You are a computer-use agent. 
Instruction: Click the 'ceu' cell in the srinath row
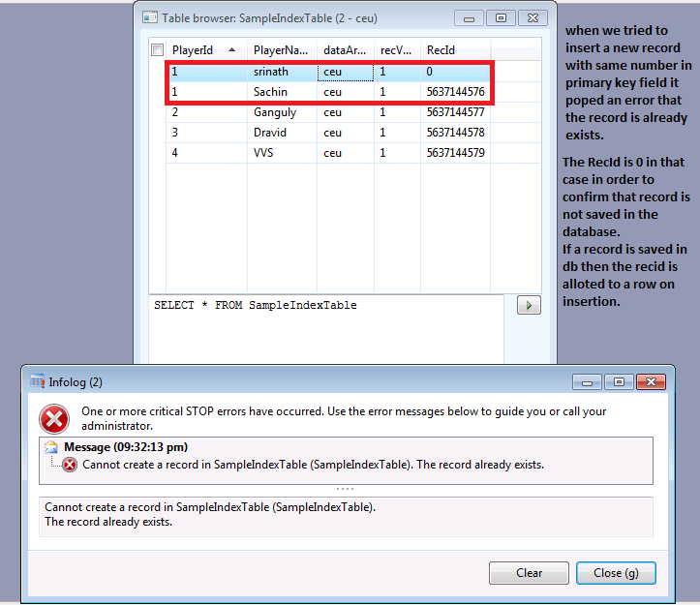coord(346,72)
